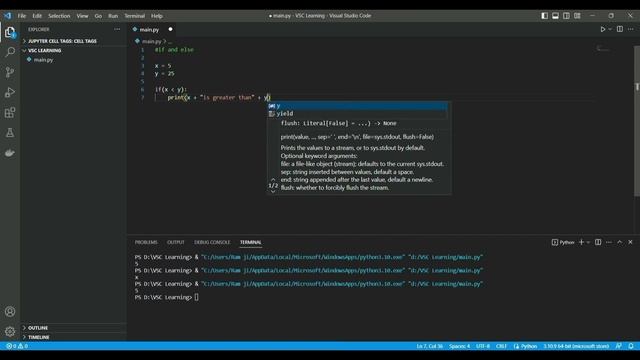This screenshot has height=360, width=640.
Task: Click main.py breadcrumb item
Action: click(x=151, y=41)
